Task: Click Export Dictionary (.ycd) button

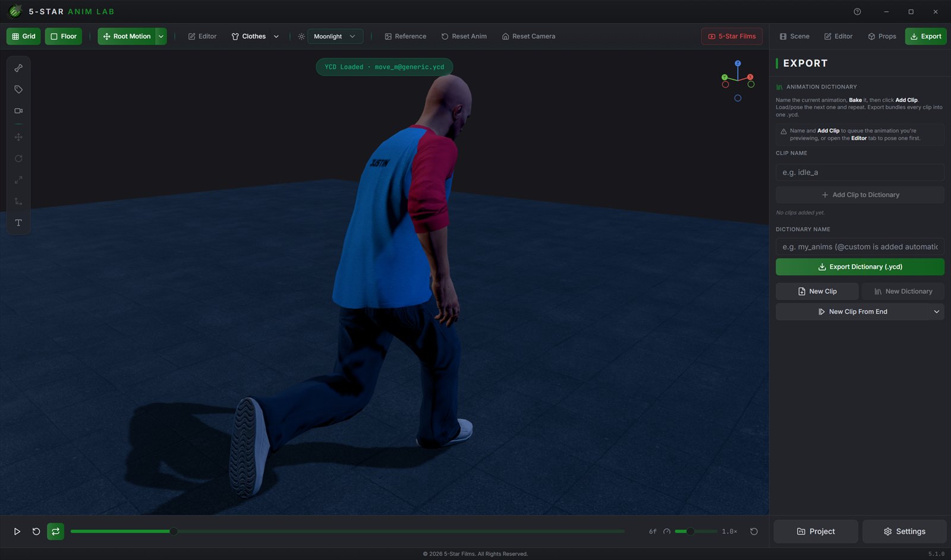Action: [x=859, y=267]
